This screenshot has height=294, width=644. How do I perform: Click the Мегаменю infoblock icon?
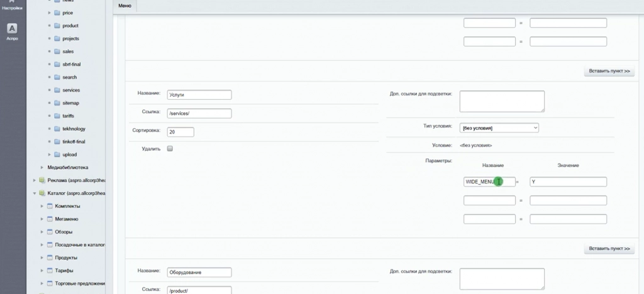tap(50, 219)
